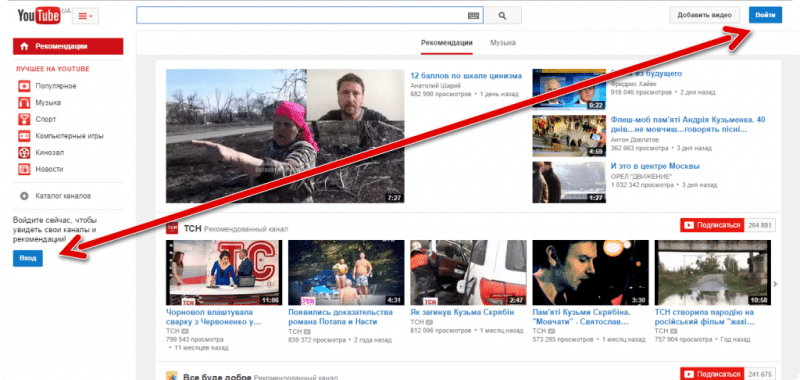Open the guide menu dropdown beside the logo
Screen dimensions: 800x380
point(85,16)
